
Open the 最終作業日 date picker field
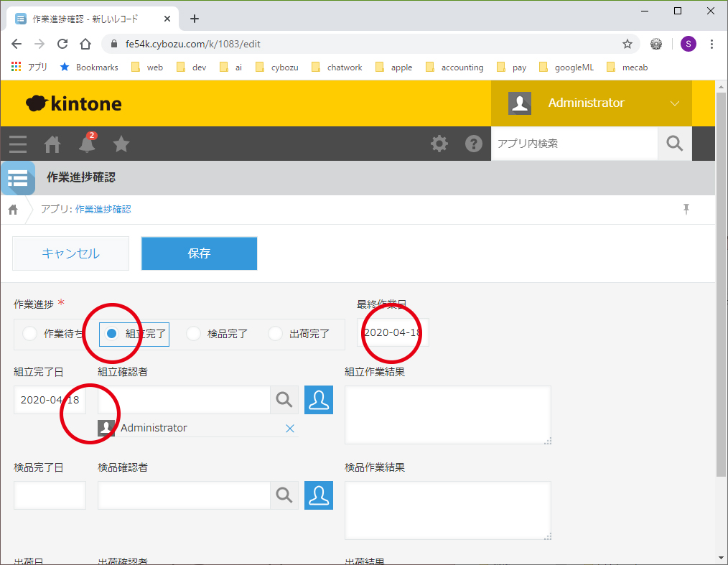pyautogui.click(x=393, y=333)
